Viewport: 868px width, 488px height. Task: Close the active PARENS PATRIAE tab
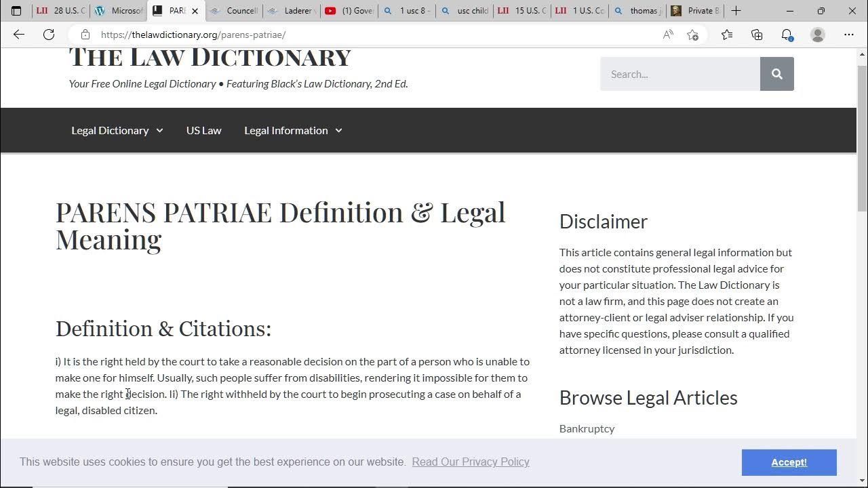tap(195, 11)
